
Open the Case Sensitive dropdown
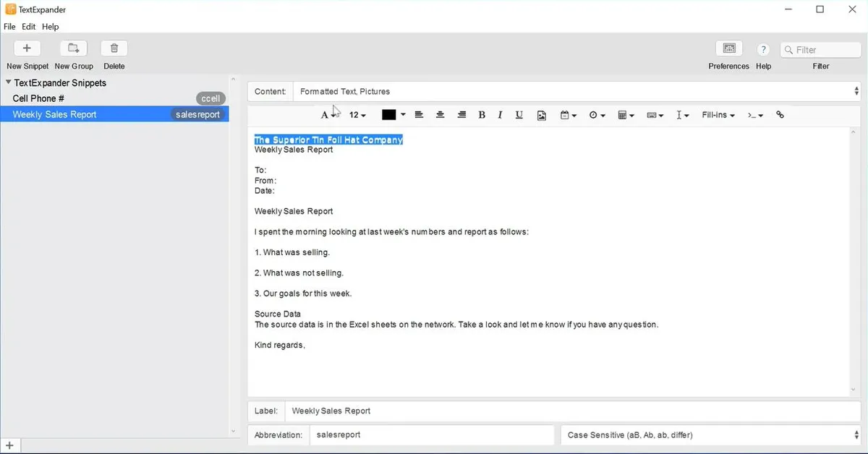pos(711,435)
